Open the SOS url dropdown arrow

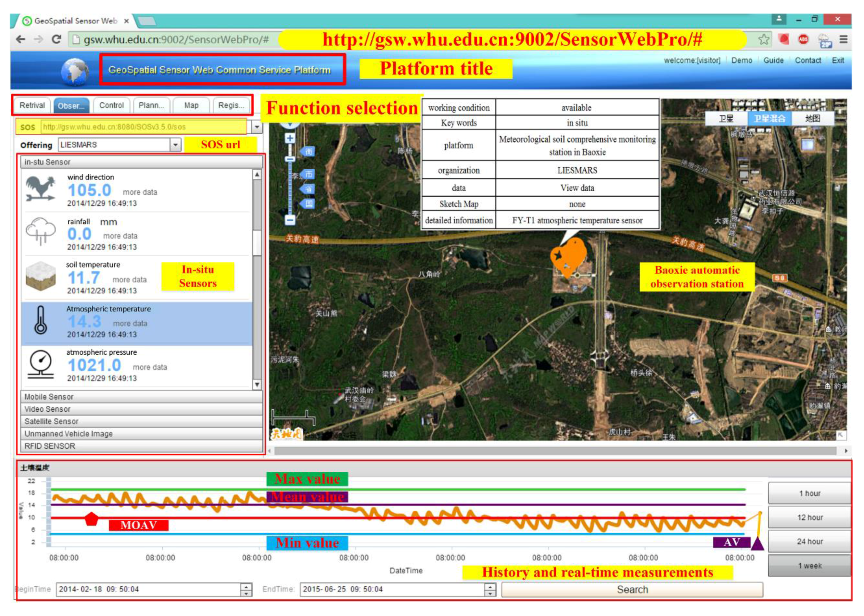pyautogui.click(x=257, y=127)
